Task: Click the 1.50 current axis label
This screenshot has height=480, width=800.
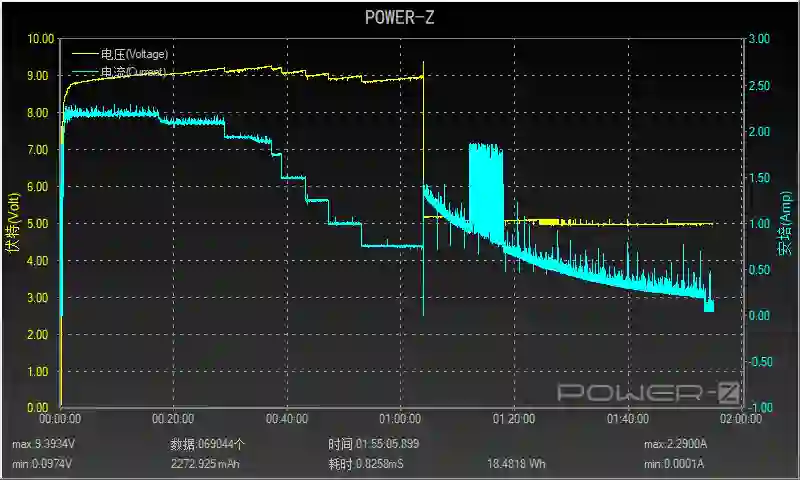Action: point(759,178)
